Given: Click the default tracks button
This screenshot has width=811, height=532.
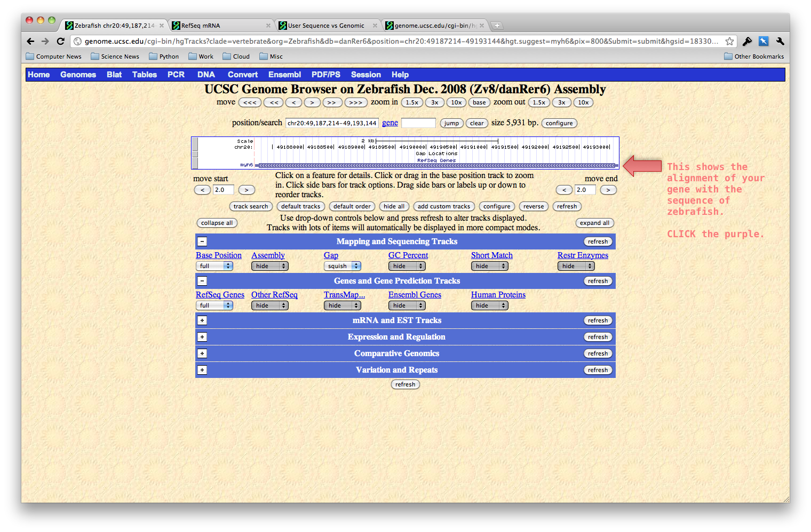Looking at the screenshot, I should [x=301, y=206].
